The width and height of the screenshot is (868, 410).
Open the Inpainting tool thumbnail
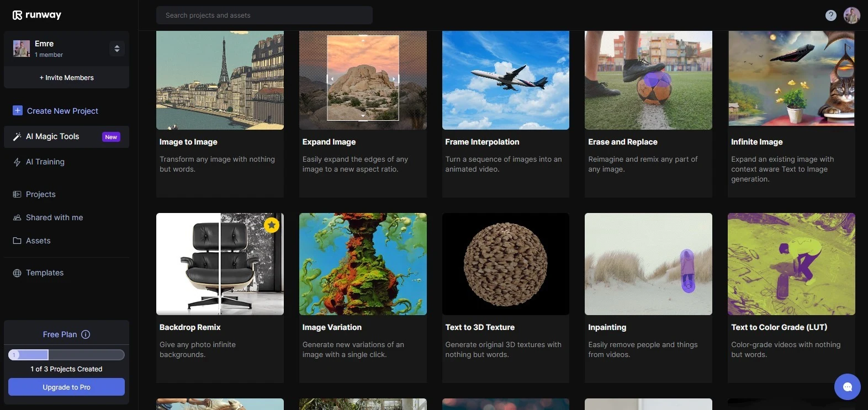[x=648, y=264]
